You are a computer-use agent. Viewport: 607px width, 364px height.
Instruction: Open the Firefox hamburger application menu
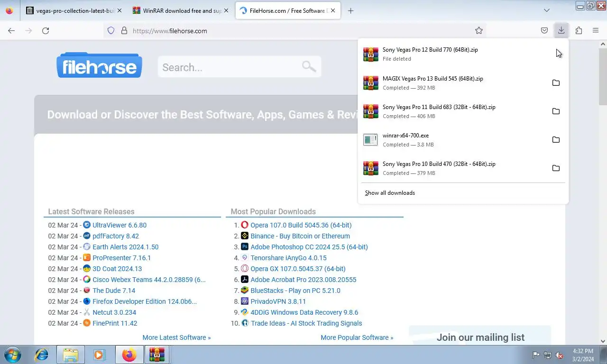click(x=596, y=30)
